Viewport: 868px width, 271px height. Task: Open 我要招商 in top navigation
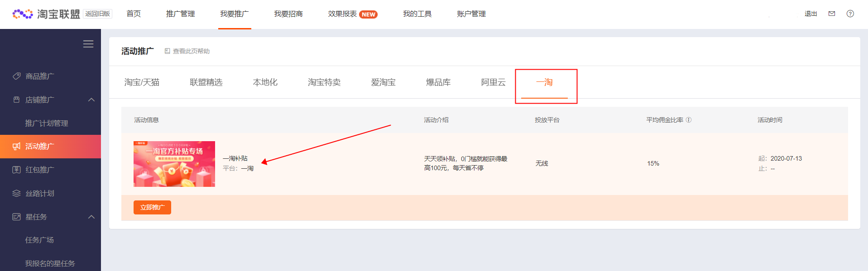click(x=288, y=14)
